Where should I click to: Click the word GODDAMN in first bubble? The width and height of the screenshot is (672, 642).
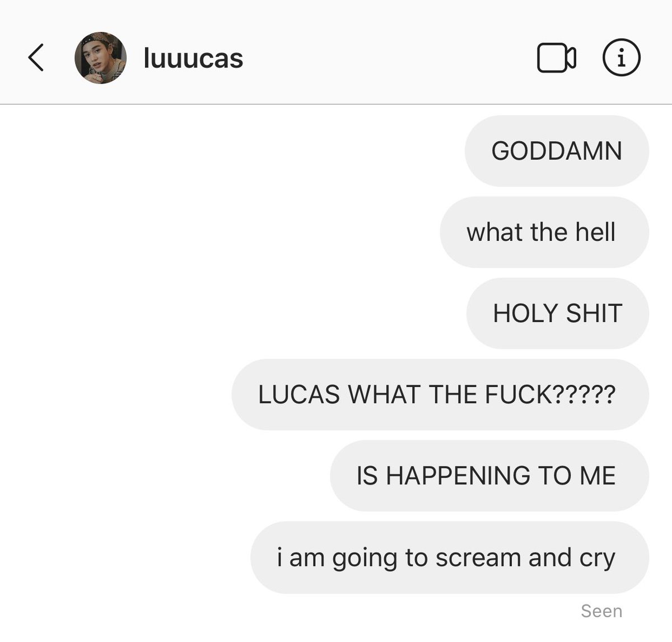click(557, 151)
